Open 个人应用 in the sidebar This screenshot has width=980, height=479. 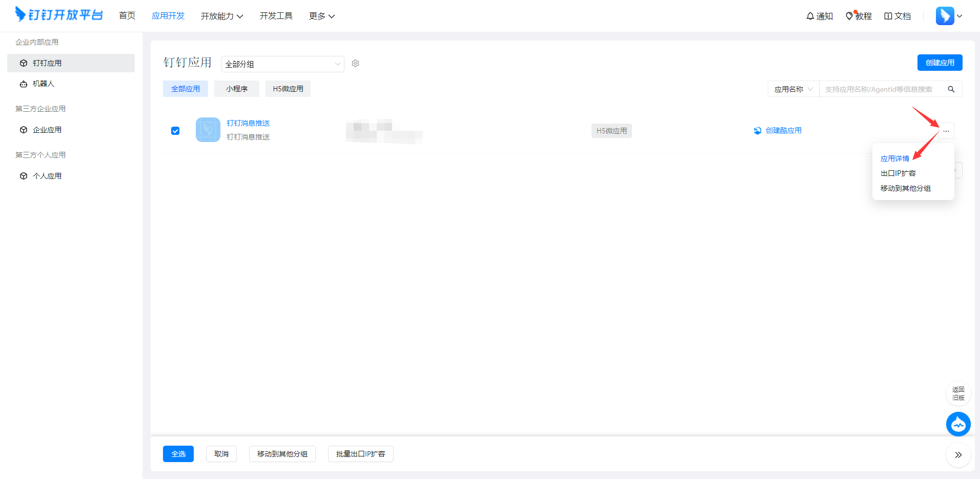pyautogui.click(x=71, y=176)
